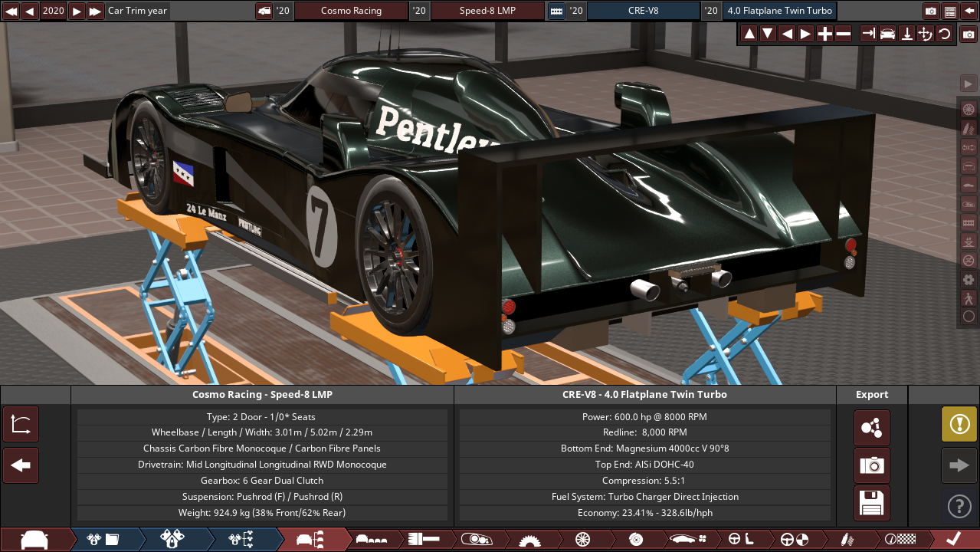Screen dimensions: 980x552
Task: Click the car company icon beside '20
Action: (x=264, y=11)
